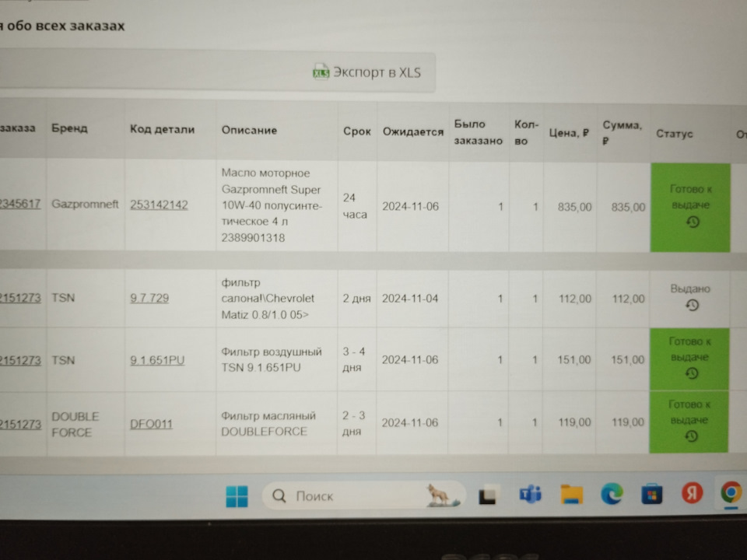
Task: Click the Ожидается column header
Action: click(413, 132)
